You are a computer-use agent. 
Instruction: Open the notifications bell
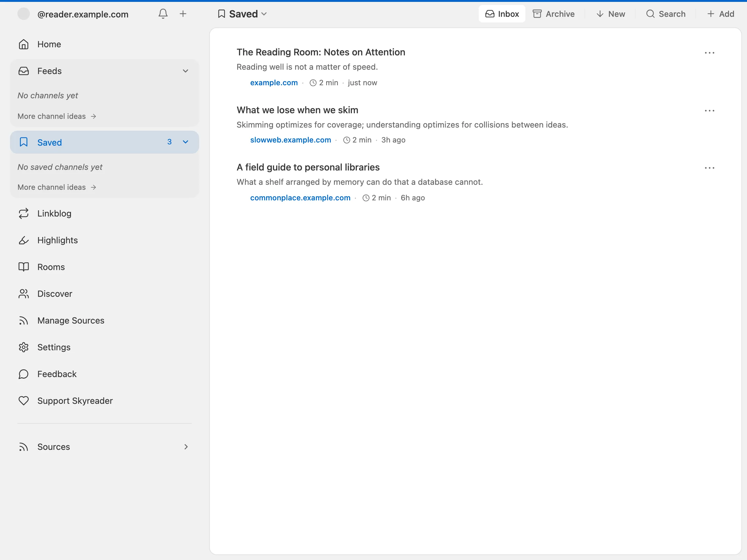(163, 14)
